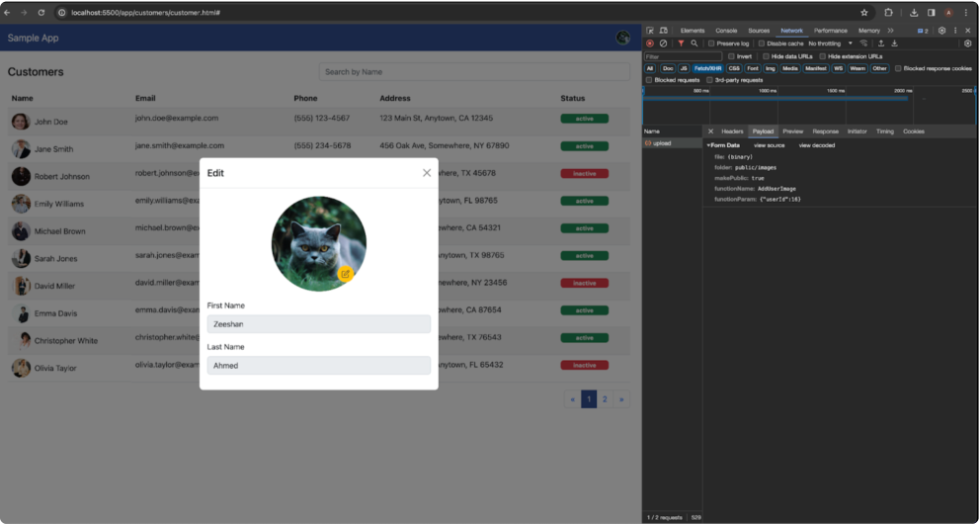Open the Preview tab of the request
Screen dimensions: 980x524
(x=792, y=131)
